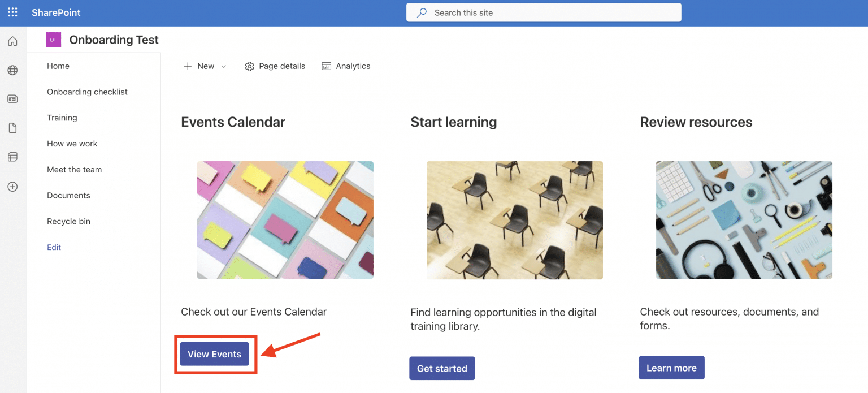Select the Edit navigation link
Viewport: 868px width, 393px height.
pos(54,247)
